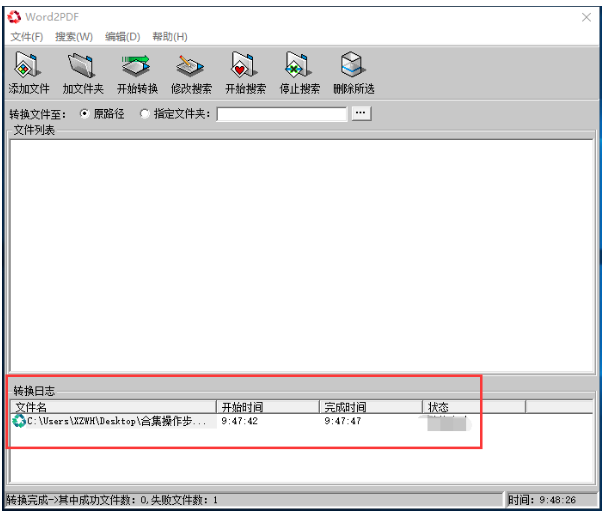
Task: Click the status bar 转换完成 message
Action: (x=112, y=500)
